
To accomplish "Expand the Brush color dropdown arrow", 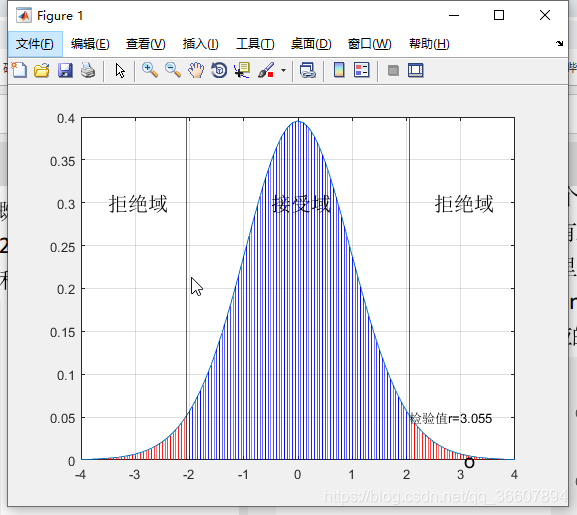I will (283, 70).
